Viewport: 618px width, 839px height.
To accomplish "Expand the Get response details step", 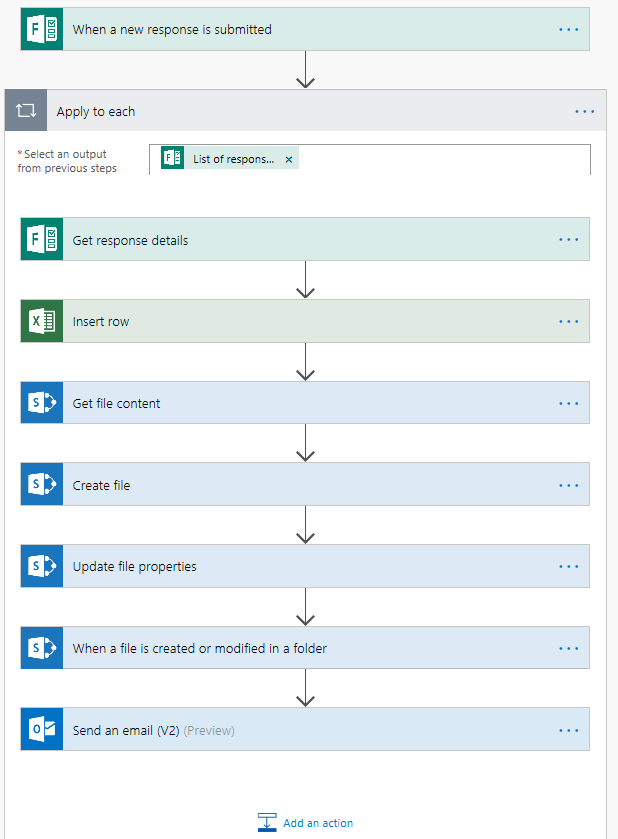I will coord(300,240).
